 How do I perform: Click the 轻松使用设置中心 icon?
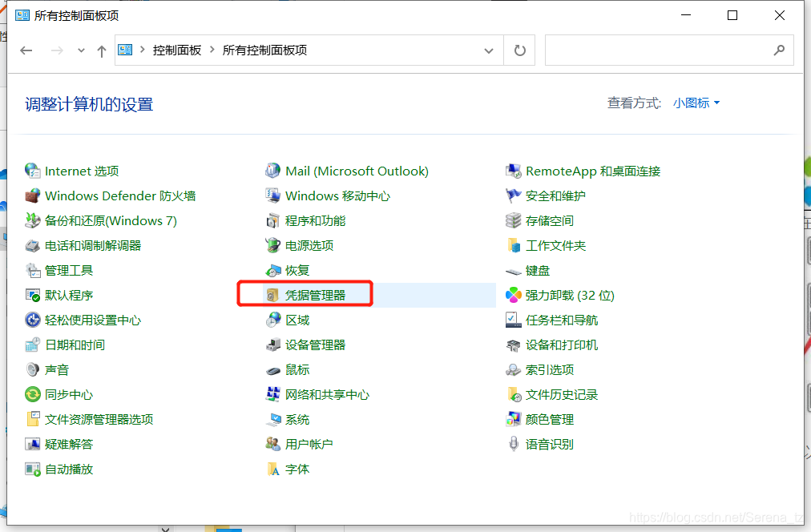tap(33, 320)
